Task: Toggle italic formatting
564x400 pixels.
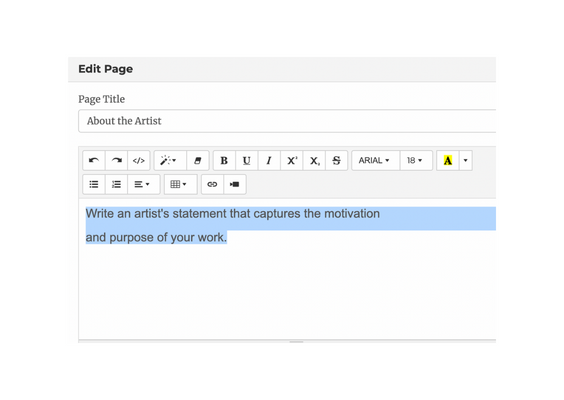Action: point(269,160)
